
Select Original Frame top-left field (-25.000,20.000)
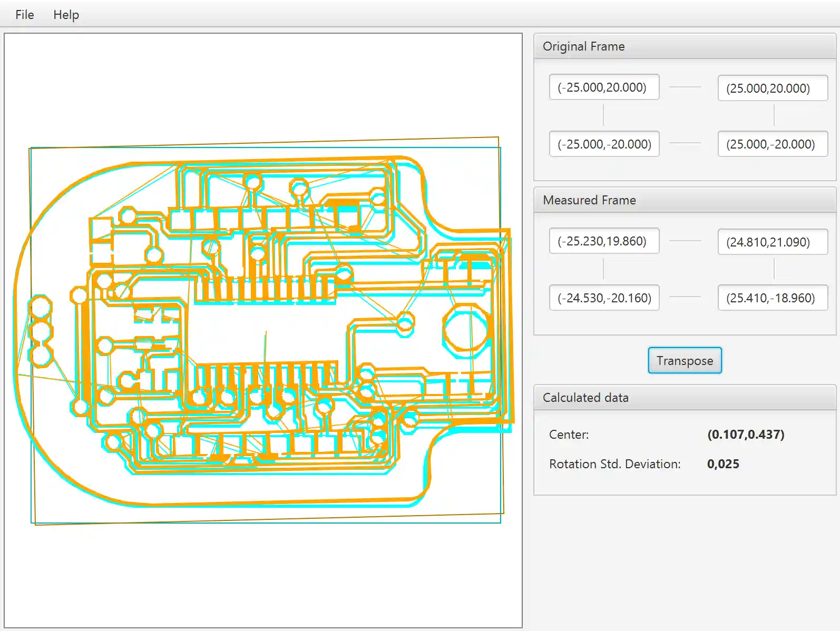(x=604, y=87)
